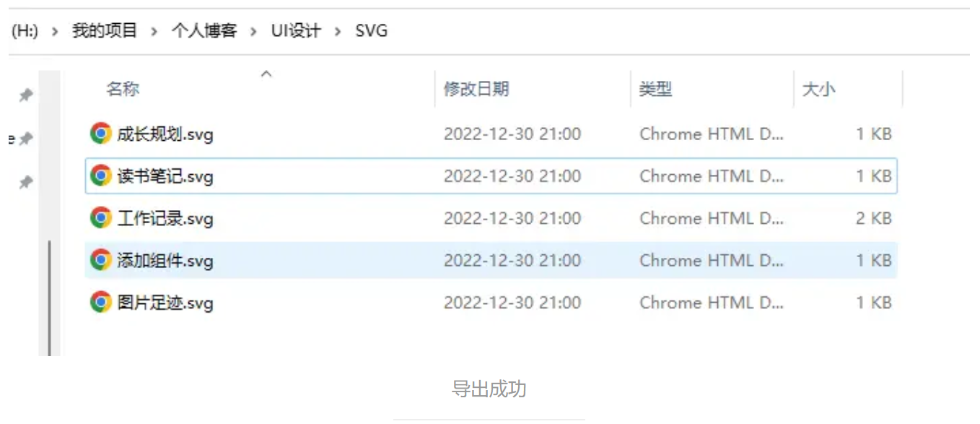Click the bottom pin icon in sidebar

click(26, 183)
